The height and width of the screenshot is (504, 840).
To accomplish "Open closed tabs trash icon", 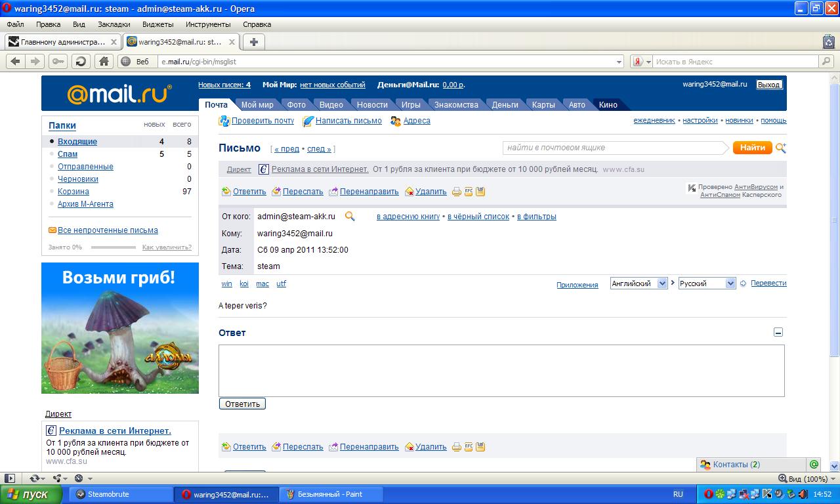I will click(828, 41).
